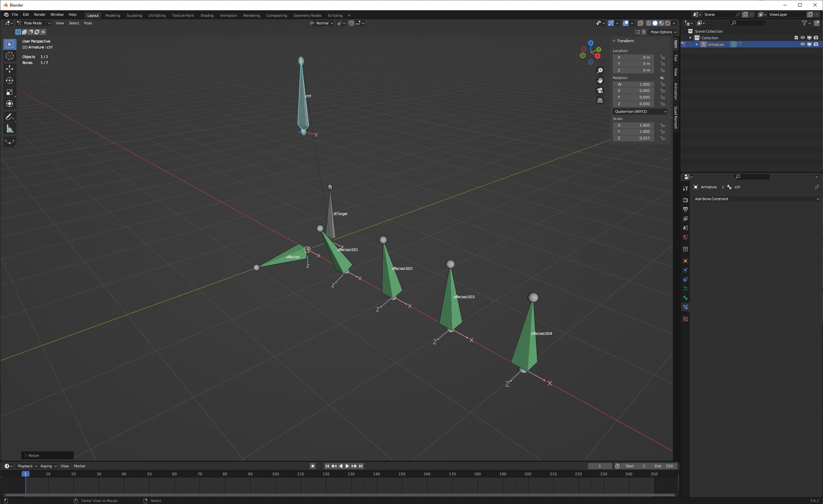The image size is (823, 504).
Task: Open Render properties tab
Action: [685, 200]
